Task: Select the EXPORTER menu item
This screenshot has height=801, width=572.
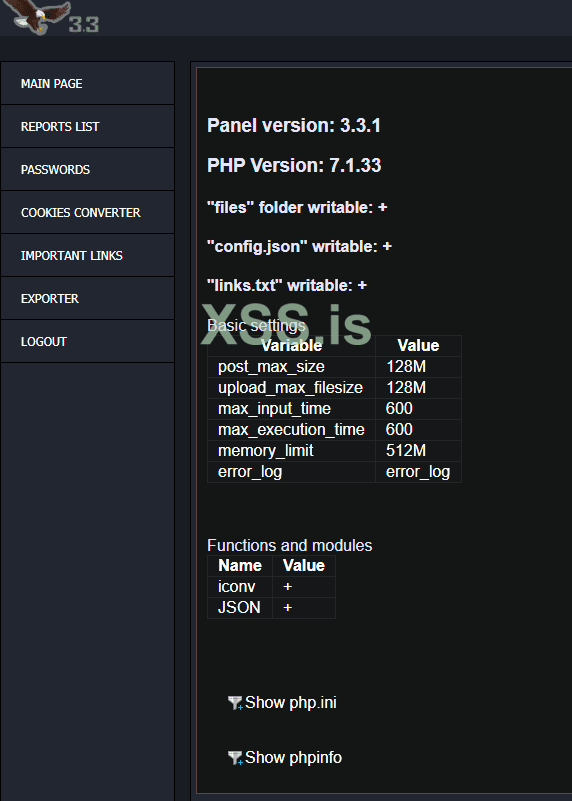Action: [87, 298]
